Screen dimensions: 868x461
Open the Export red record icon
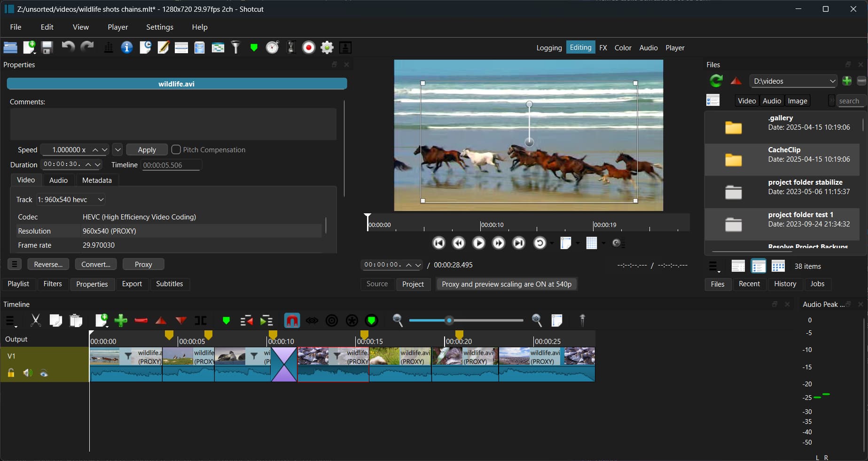click(x=309, y=47)
